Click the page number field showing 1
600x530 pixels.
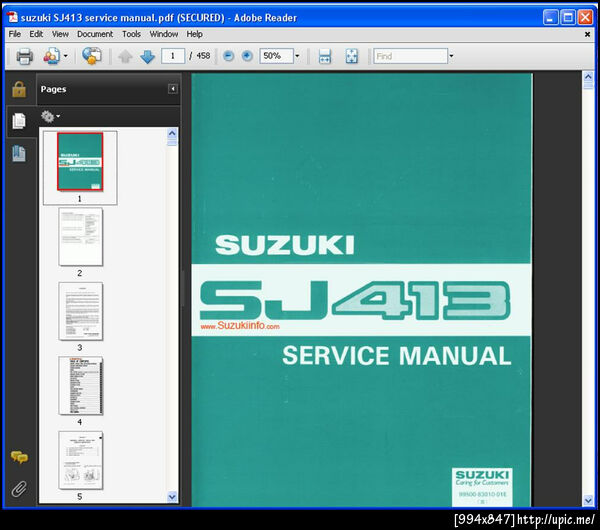pyautogui.click(x=173, y=56)
